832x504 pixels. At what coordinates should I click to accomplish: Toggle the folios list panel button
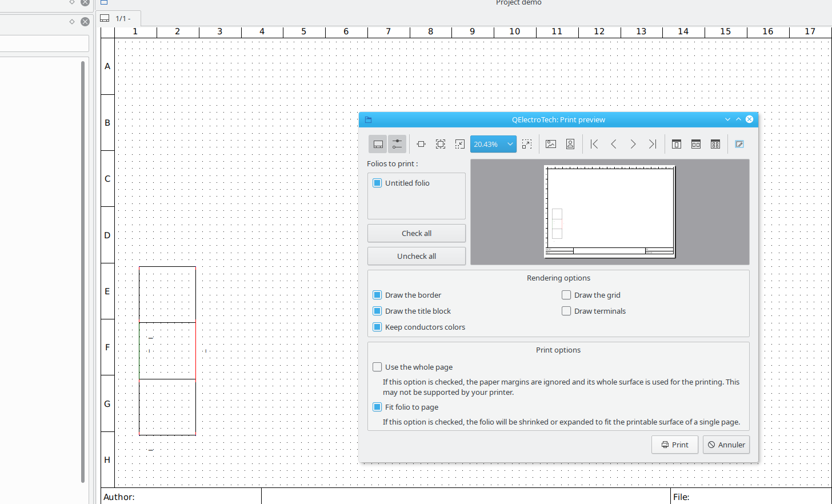point(378,144)
